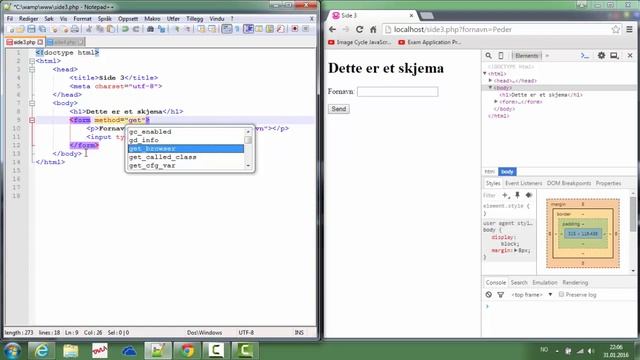Click the Replace icon next to Find
The width and height of the screenshot is (640, 360).
162,29
